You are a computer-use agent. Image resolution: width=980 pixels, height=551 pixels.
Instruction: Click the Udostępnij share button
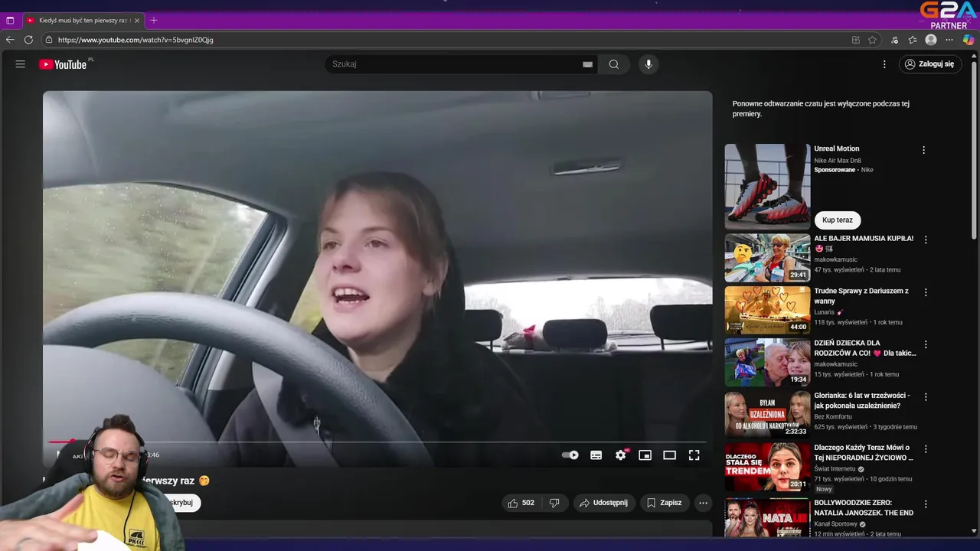click(x=603, y=503)
